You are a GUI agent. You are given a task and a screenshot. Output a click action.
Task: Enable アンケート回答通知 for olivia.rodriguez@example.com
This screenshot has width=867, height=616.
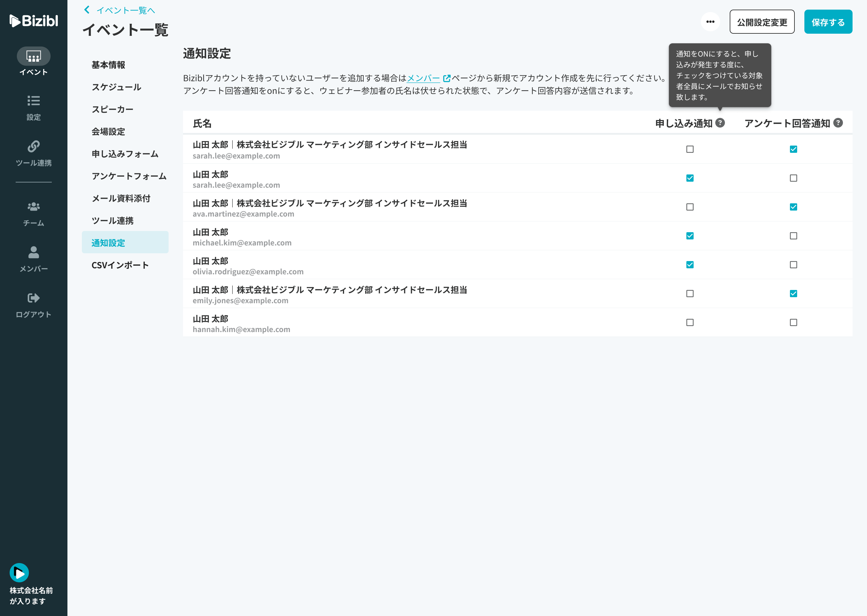click(793, 265)
